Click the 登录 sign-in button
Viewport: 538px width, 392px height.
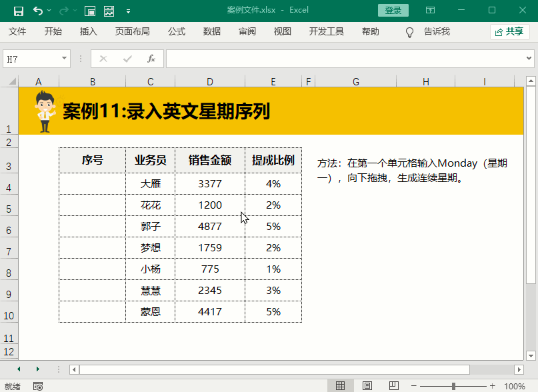393,11
